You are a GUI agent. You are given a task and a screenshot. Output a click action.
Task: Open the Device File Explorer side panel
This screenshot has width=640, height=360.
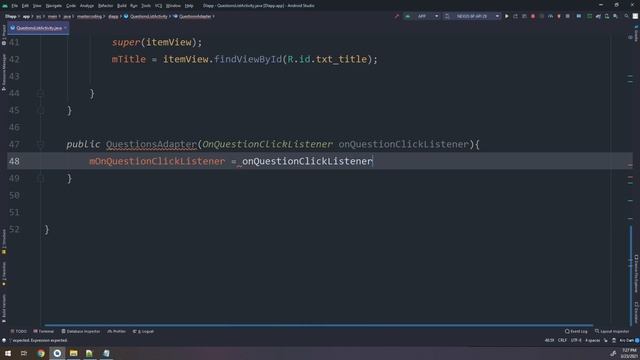pyautogui.click(x=636, y=273)
